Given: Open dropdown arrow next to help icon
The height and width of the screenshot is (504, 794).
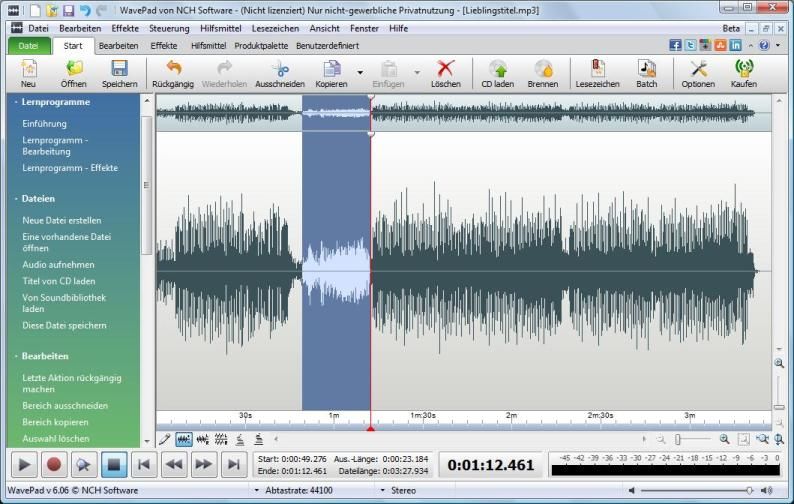Looking at the screenshot, I should click(778, 45).
